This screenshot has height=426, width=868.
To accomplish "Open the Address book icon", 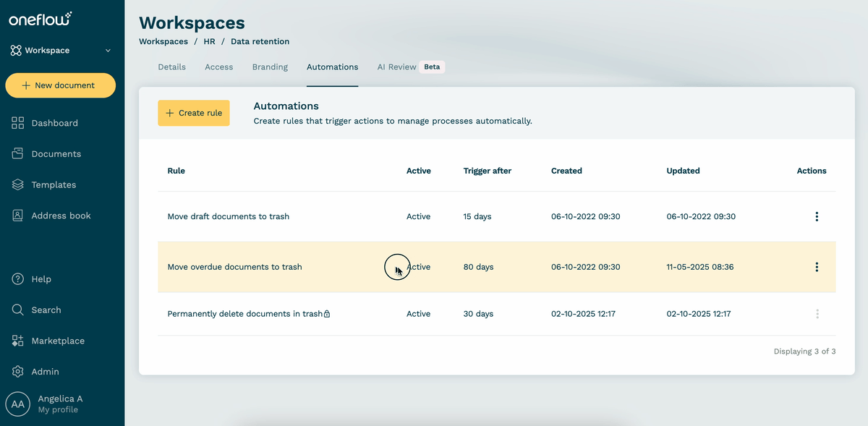I will 18,216.
